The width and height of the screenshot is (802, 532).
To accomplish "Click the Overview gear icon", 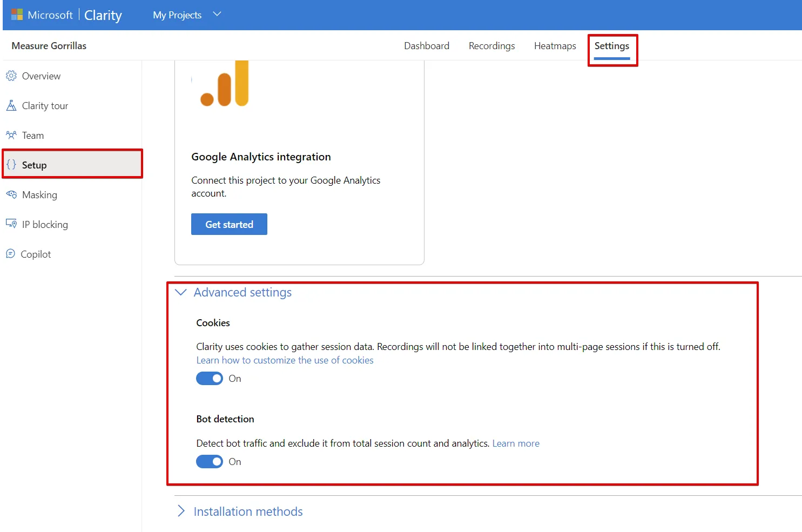I will (x=11, y=76).
